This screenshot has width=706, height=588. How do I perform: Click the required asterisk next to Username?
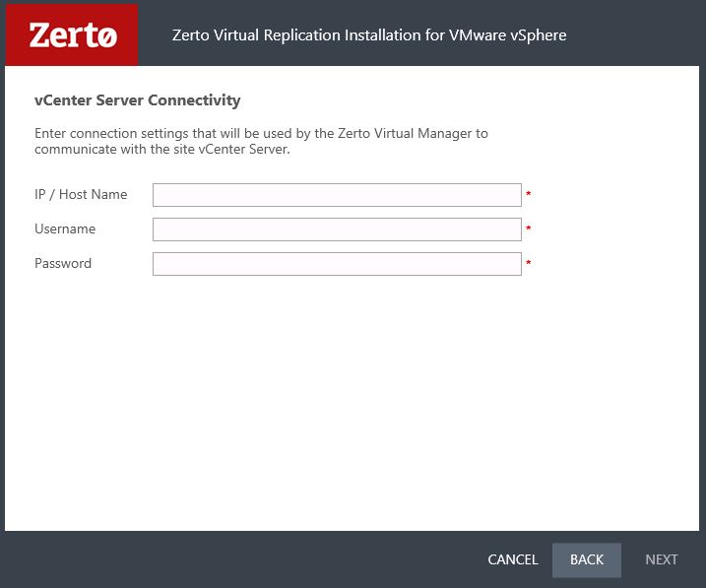[529, 229]
